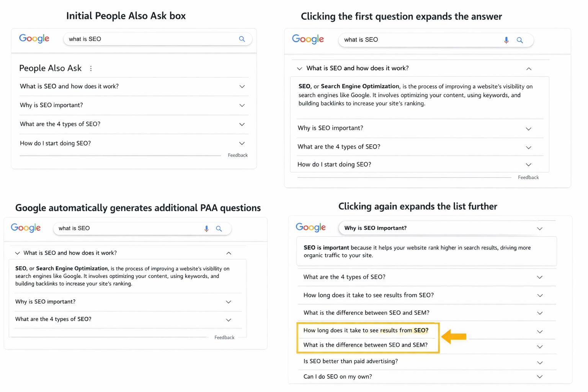
Task: Collapse 'What is SEO and how does it work?' answer
Action: (529, 69)
